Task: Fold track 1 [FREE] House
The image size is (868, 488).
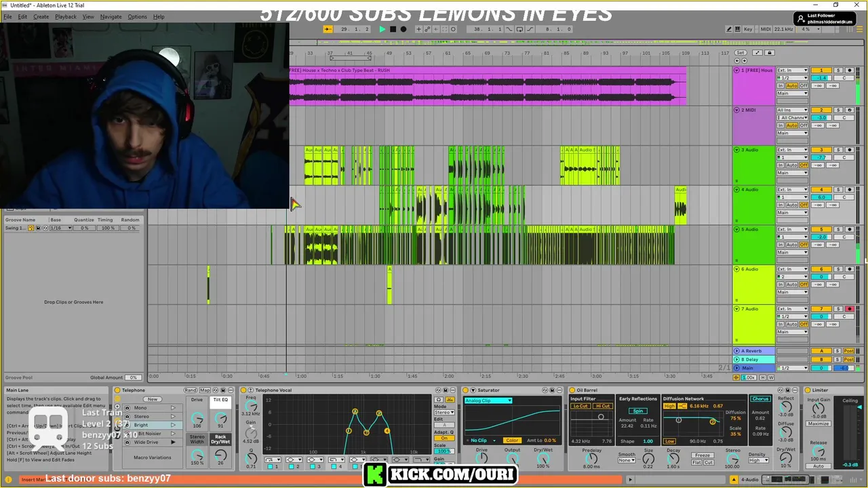Action: tap(736, 70)
